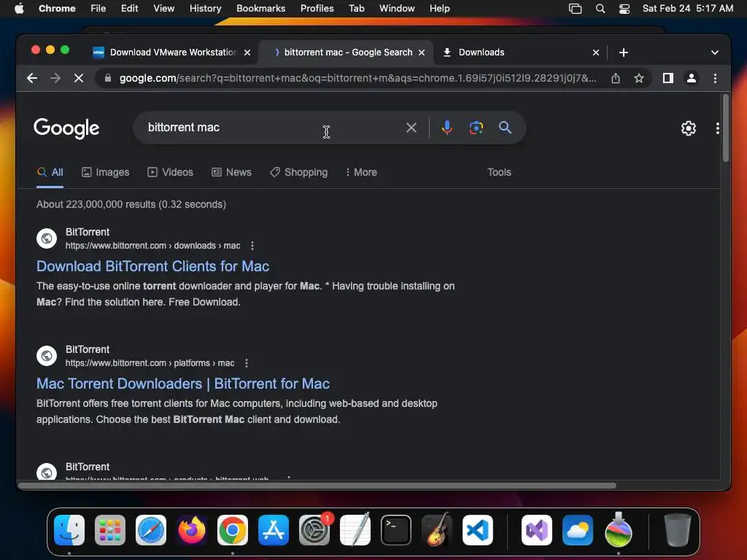Screen dimensions: 747x560
Task: Launch Firefox from the Dock
Action: click(192, 530)
